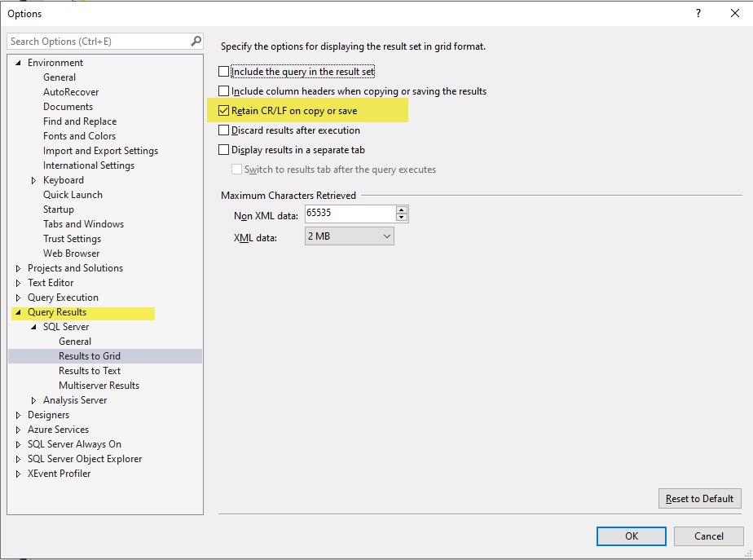This screenshot has width=753, height=560.
Task: Select 'Fonts and Colors' in the sidebar
Action: (79, 135)
